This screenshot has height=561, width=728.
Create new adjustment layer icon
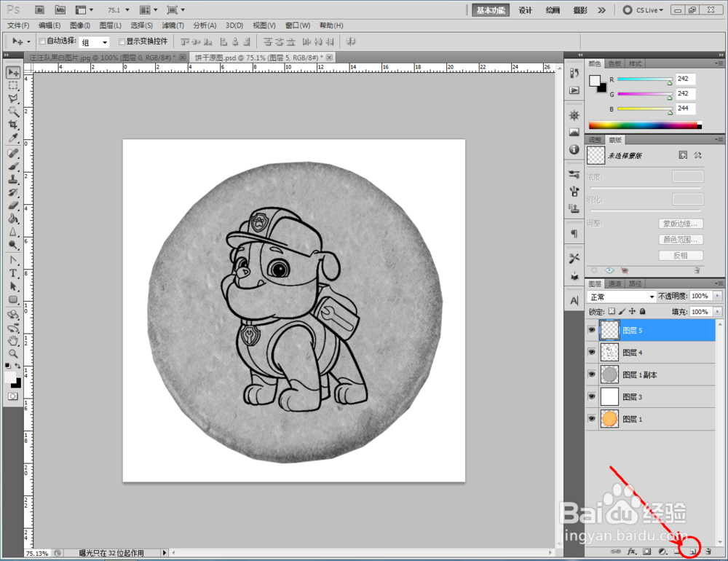pyautogui.click(x=662, y=552)
